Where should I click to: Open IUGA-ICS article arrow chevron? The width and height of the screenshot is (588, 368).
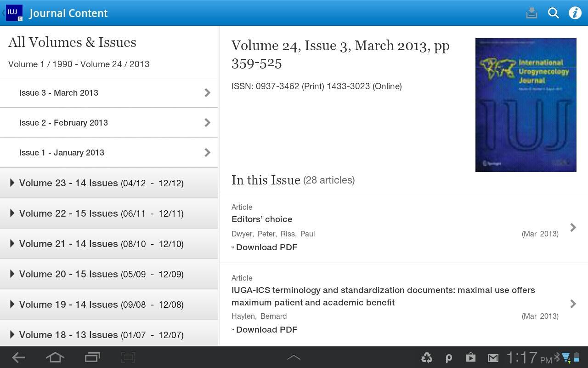[x=573, y=304]
